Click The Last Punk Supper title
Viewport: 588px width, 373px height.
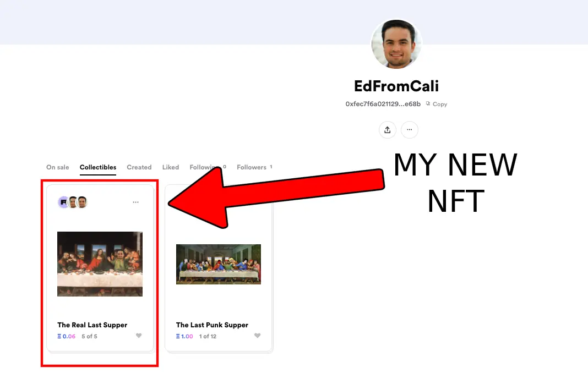click(213, 325)
